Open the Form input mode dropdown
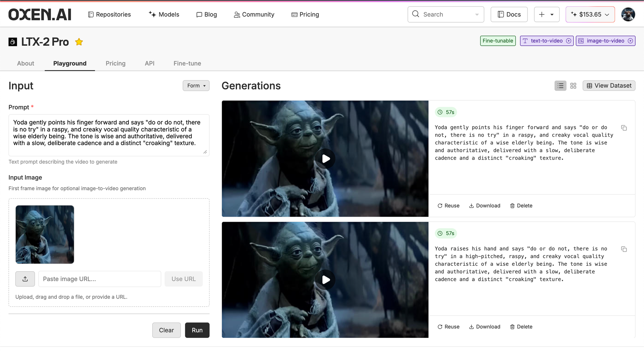The image size is (644, 351). coord(196,86)
